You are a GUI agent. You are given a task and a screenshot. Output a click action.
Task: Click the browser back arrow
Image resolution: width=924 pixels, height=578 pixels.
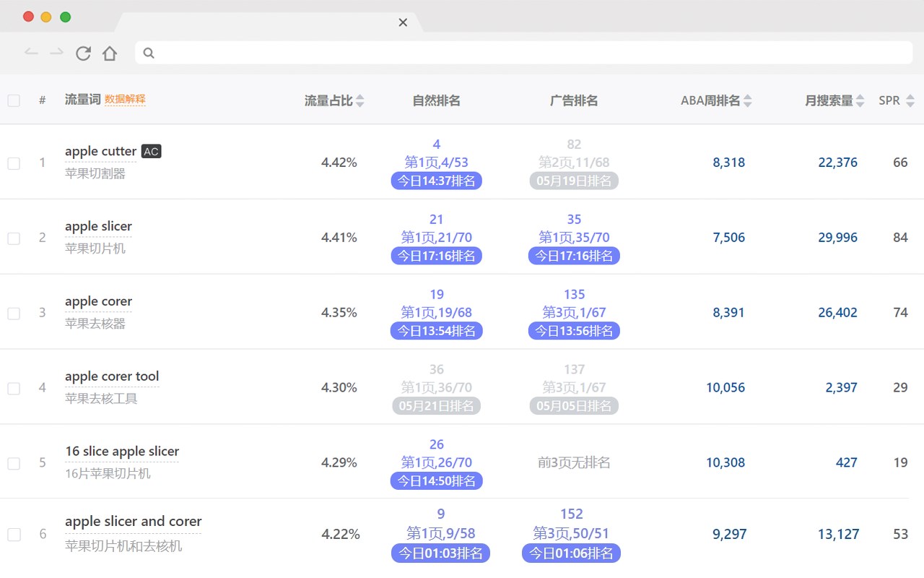click(31, 52)
